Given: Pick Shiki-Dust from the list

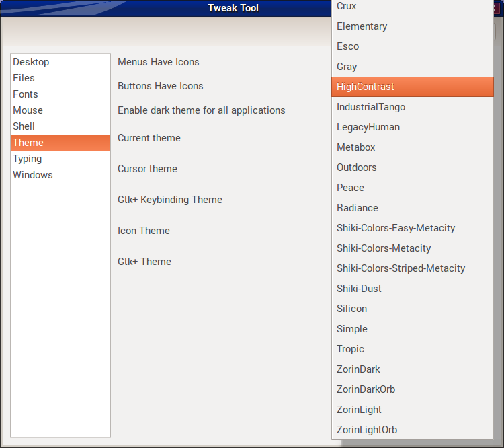Looking at the screenshot, I should coord(359,289).
